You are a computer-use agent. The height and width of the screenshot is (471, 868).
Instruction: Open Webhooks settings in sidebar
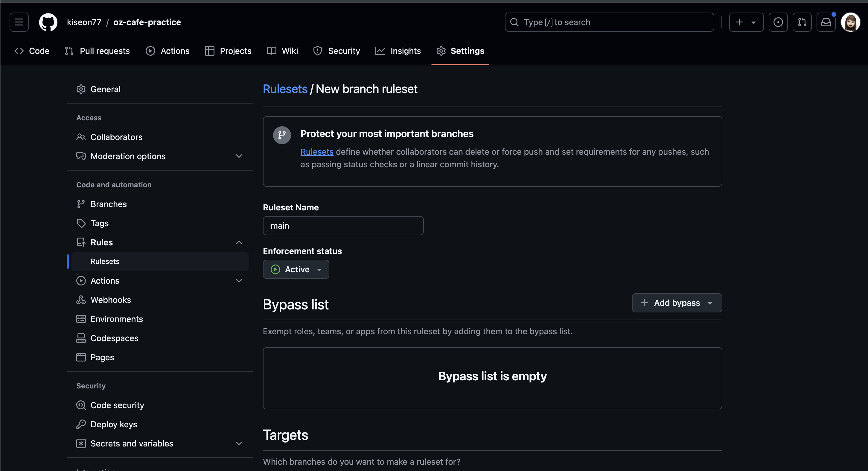pos(111,300)
